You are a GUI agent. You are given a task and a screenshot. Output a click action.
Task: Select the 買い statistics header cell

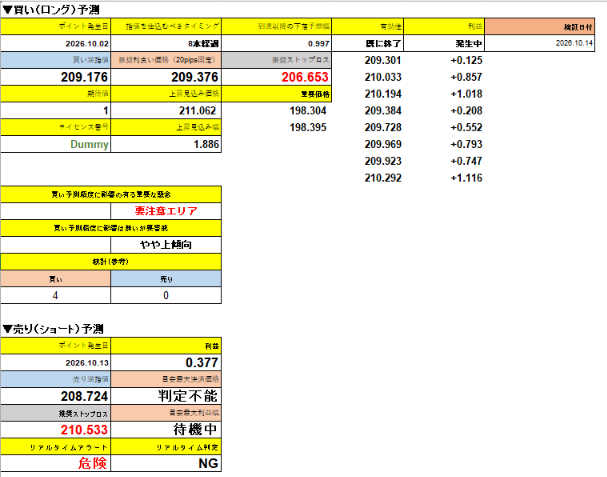click(x=56, y=279)
